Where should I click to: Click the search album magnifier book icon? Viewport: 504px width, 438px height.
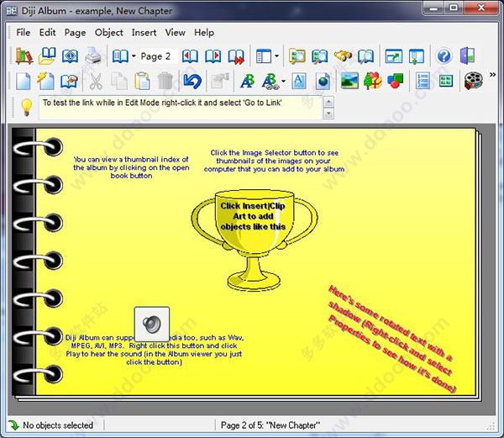pyautogui.click(x=365, y=56)
